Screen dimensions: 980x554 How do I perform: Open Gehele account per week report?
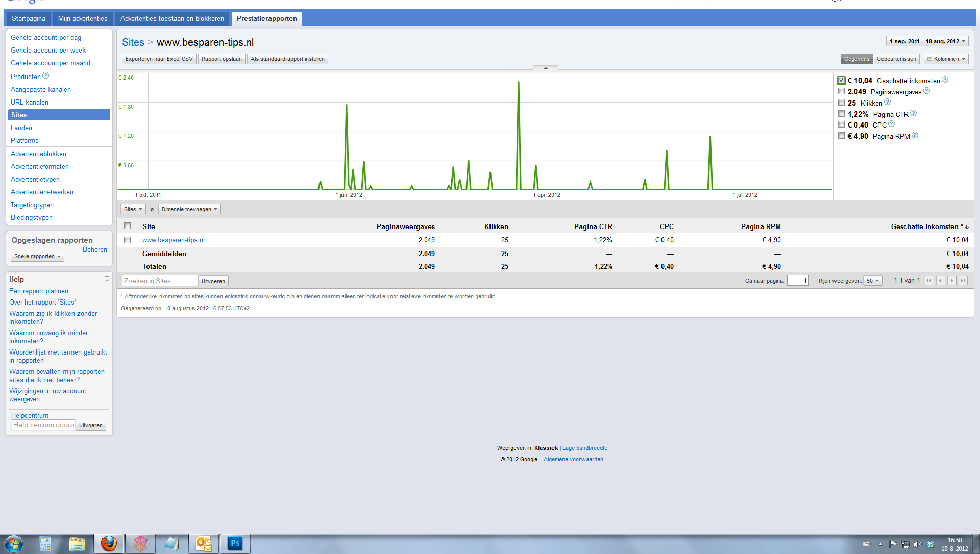coord(48,51)
